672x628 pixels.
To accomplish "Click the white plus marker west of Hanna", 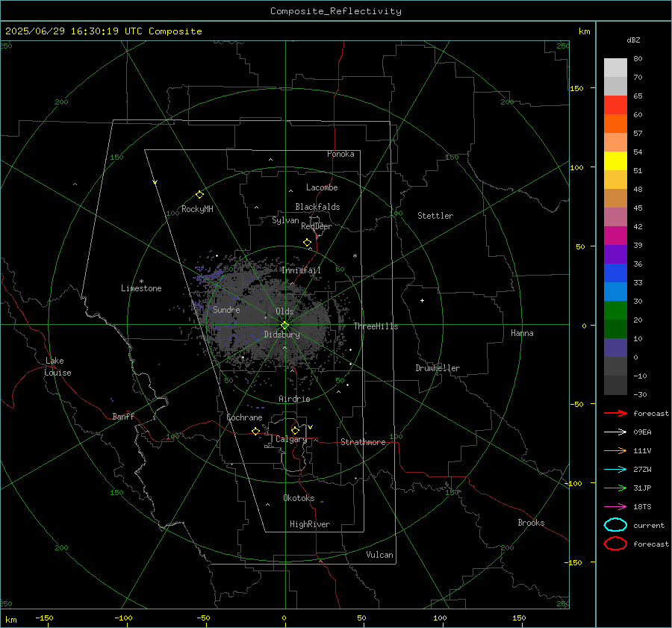I will (422, 300).
